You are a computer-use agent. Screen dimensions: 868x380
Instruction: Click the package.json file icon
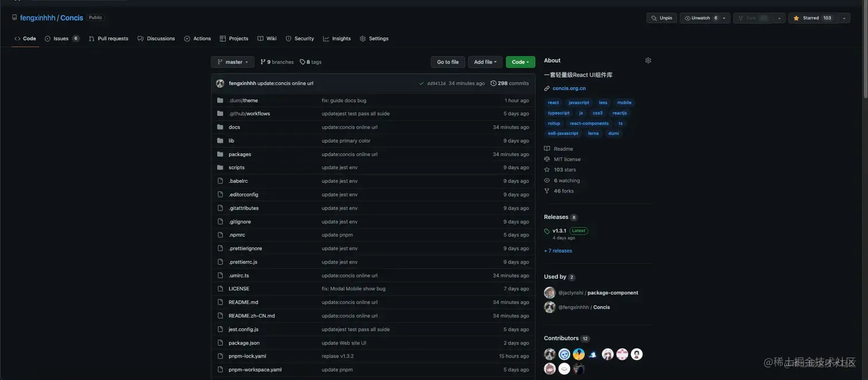[x=220, y=343]
